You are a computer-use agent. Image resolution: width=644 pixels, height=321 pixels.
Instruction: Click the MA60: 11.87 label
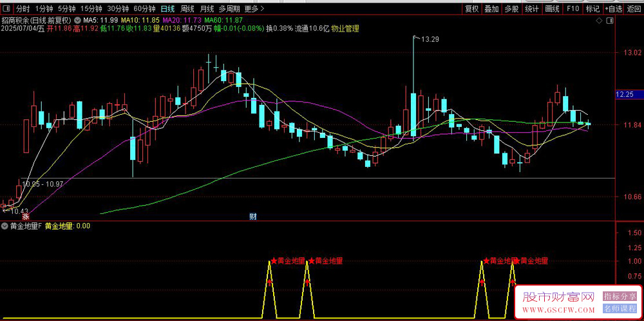click(x=223, y=20)
